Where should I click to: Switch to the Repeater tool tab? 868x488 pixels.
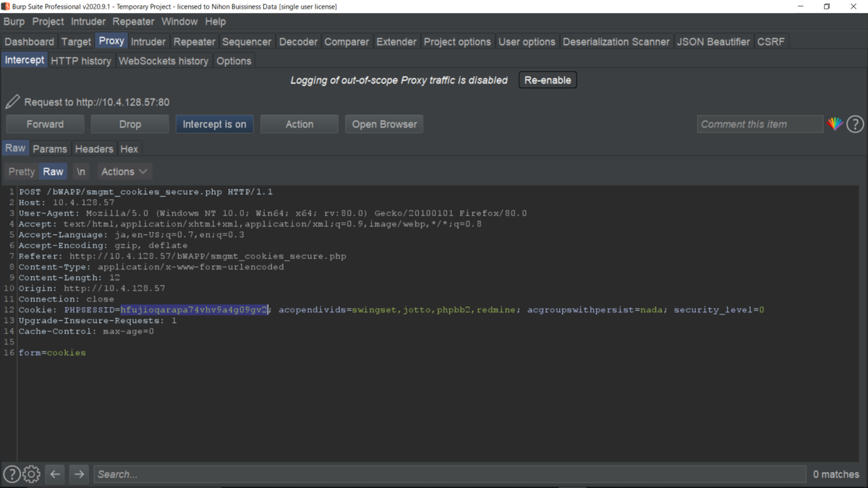195,41
